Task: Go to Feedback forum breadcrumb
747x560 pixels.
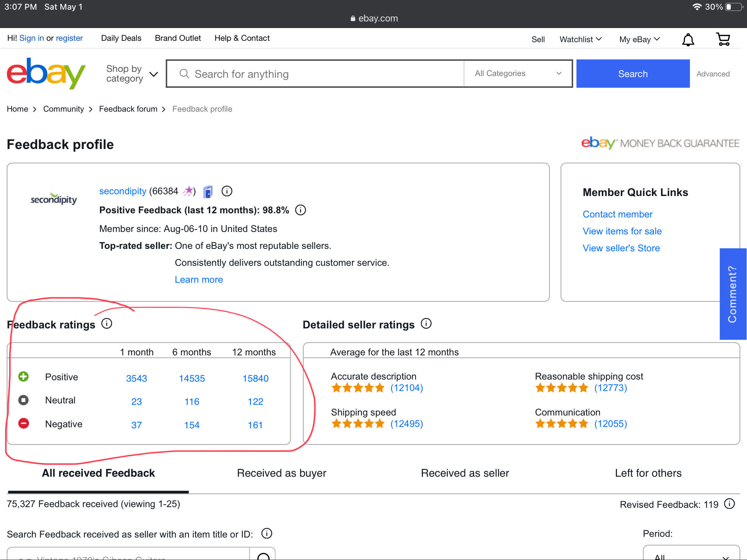Action: pyautogui.click(x=128, y=109)
